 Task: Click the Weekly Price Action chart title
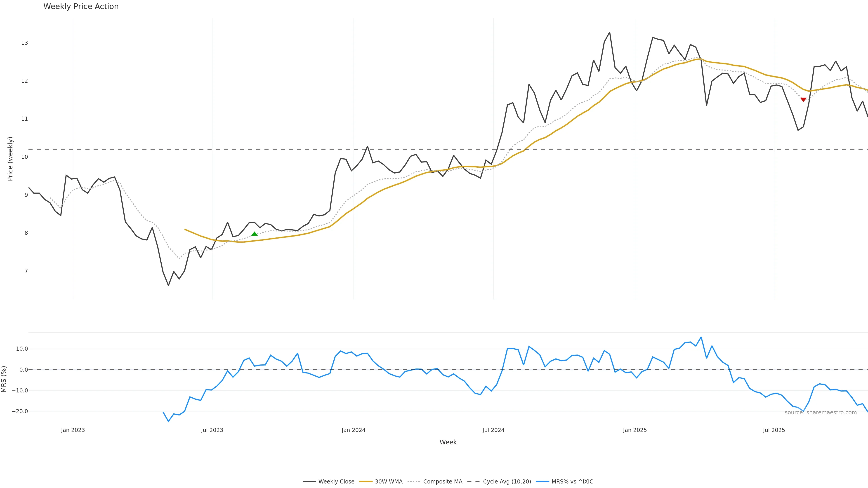coord(81,6)
